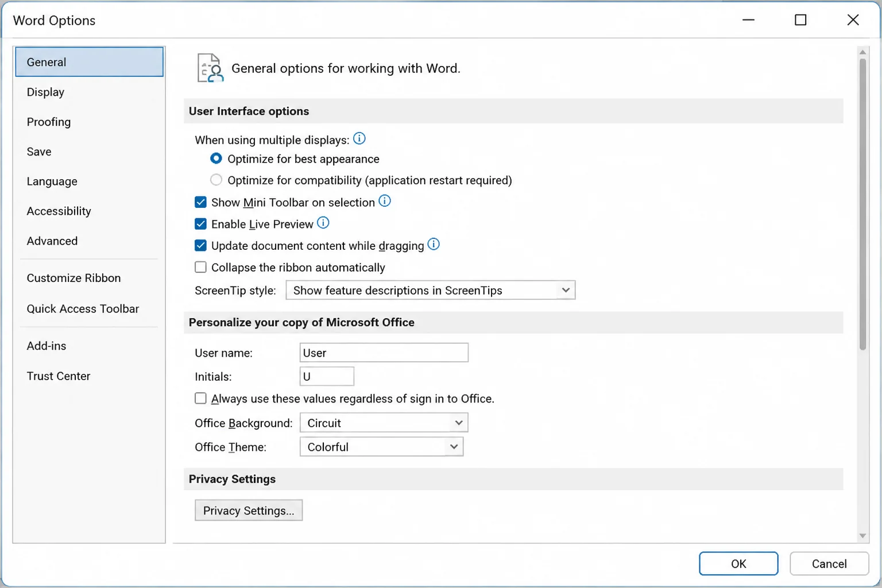Click the Privacy Settings section heading
882x588 pixels.
(x=232, y=479)
